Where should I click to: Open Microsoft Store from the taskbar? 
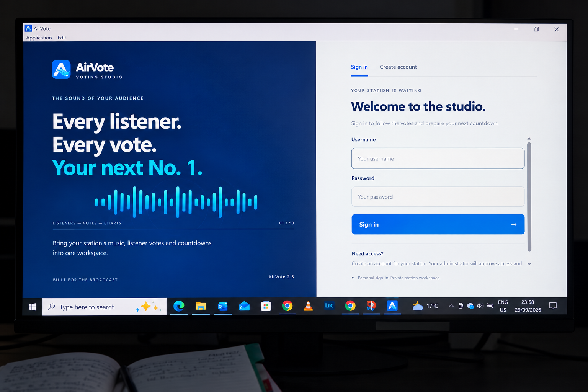point(266,306)
